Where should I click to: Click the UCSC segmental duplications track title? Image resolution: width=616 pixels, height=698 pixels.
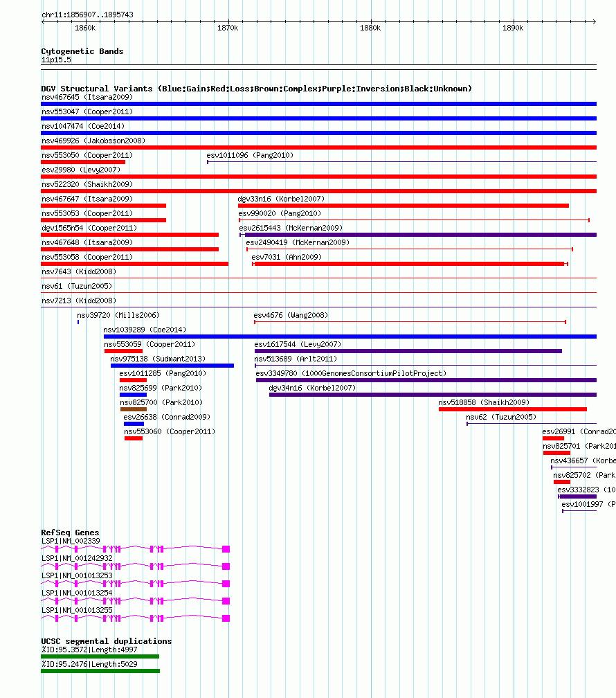(x=107, y=641)
